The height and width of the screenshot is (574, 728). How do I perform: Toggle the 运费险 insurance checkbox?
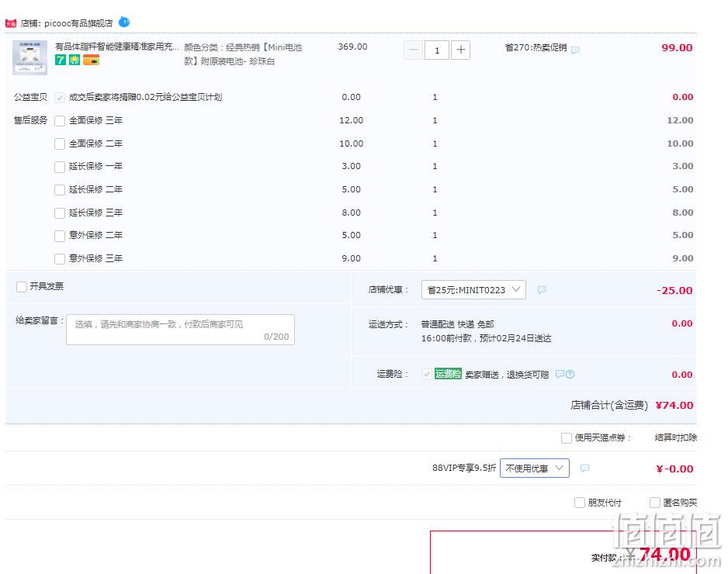coord(426,374)
